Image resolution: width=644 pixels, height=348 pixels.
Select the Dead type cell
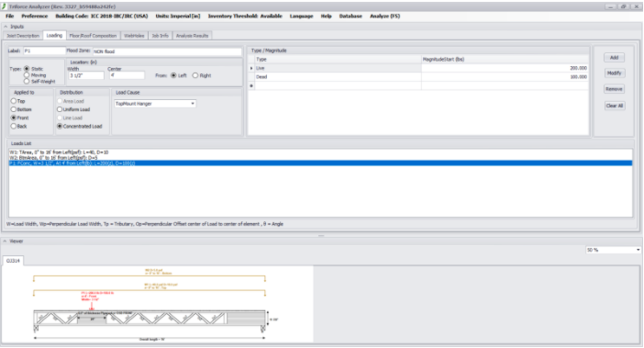pyautogui.click(x=338, y=77)
